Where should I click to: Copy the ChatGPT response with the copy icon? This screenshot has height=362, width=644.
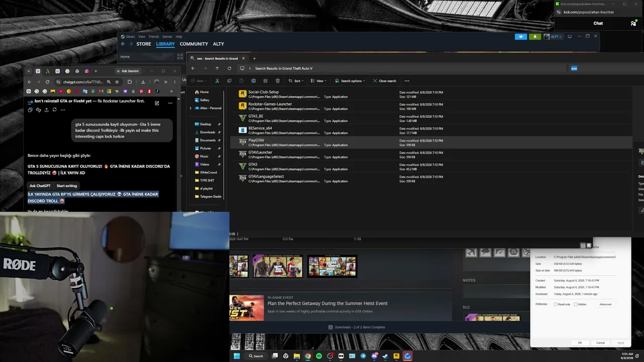pos(30,110)
